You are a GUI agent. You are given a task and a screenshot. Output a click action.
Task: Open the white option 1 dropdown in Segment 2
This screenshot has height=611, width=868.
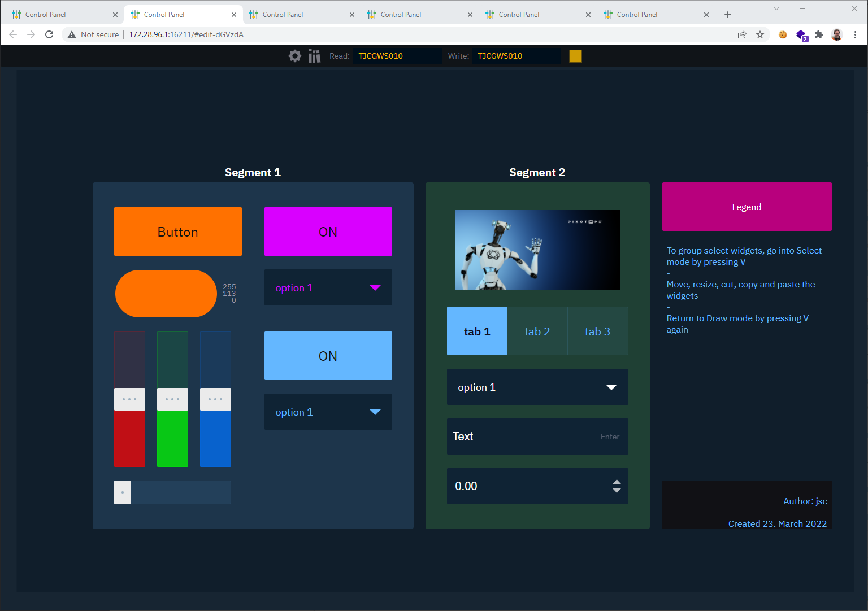537,387
